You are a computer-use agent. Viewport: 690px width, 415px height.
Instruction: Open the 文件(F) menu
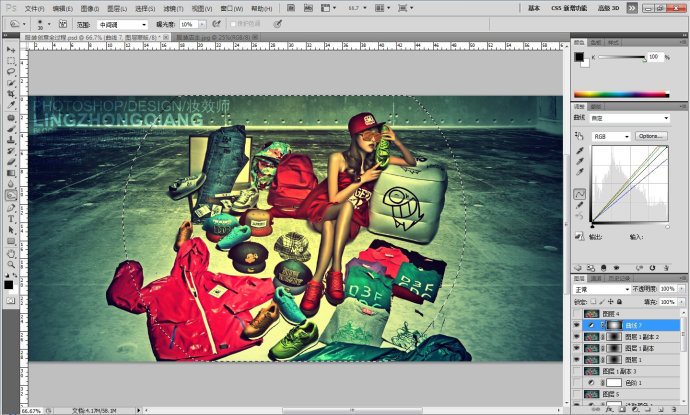[x=34, y=8]
